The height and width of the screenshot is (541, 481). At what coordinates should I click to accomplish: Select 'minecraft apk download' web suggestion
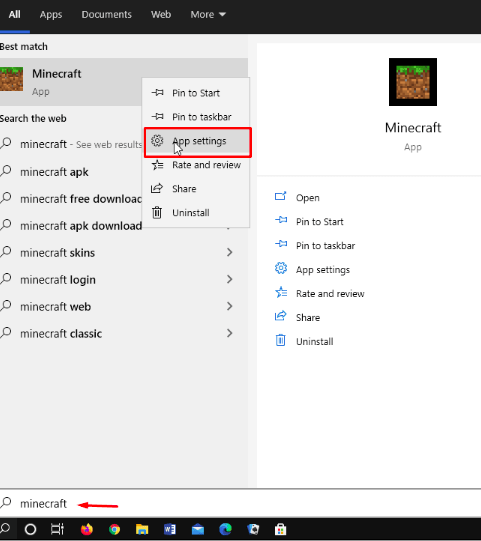[x=71, y=226]
